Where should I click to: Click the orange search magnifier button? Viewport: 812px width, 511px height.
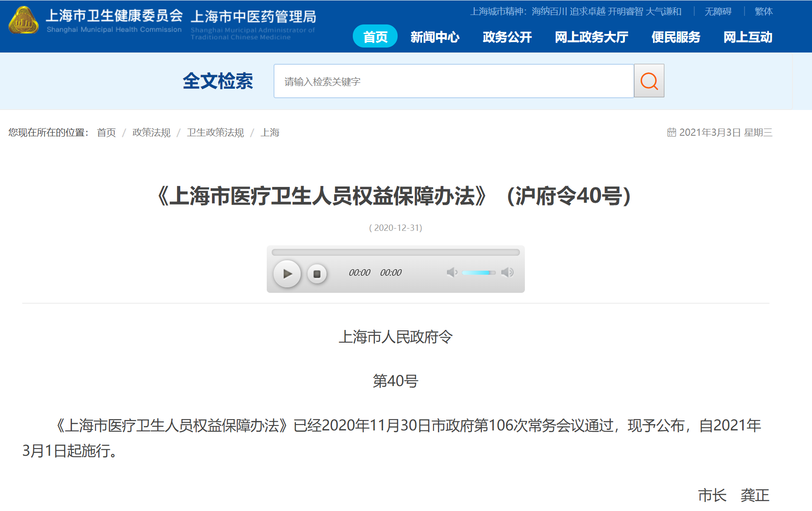point(649,81)
